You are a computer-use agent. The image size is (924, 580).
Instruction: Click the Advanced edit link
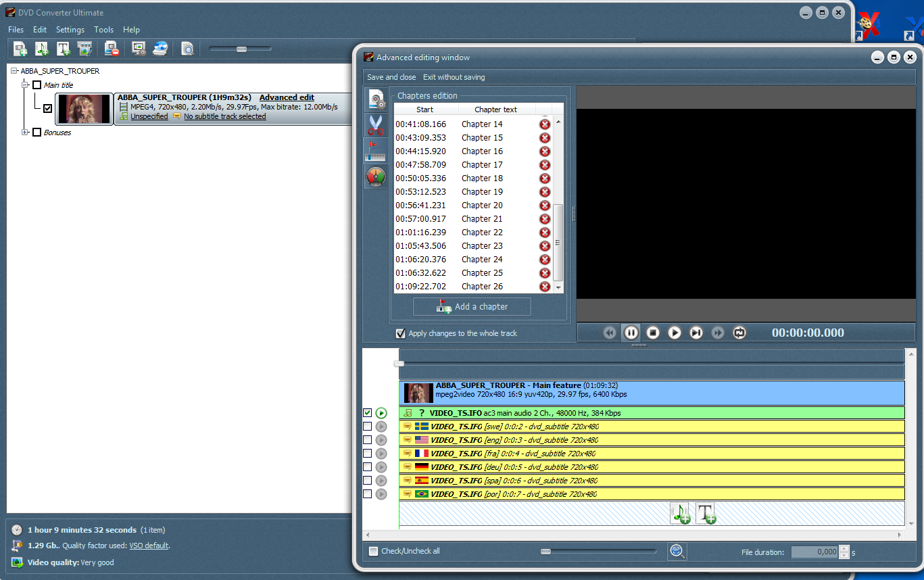pyautogui.click(x=287, y=97)
